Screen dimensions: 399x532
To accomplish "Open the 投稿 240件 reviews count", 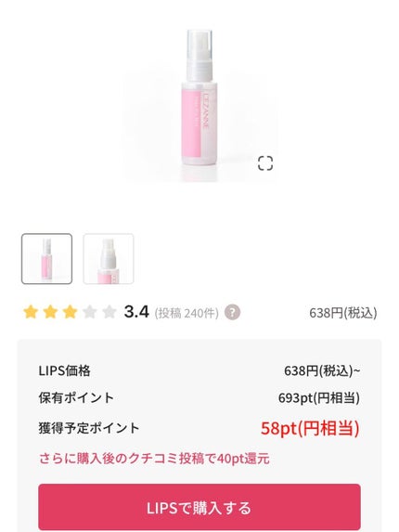I will [x=187, y=313].
